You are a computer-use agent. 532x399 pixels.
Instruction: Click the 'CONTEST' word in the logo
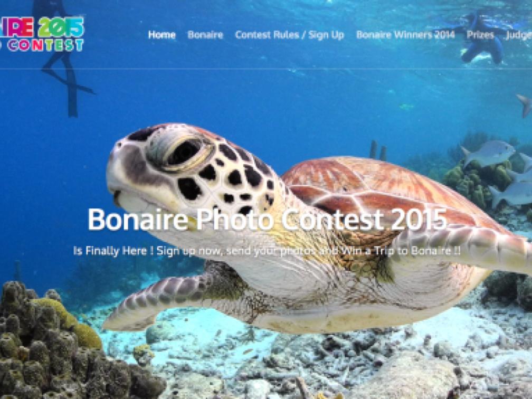coord(45,45)
